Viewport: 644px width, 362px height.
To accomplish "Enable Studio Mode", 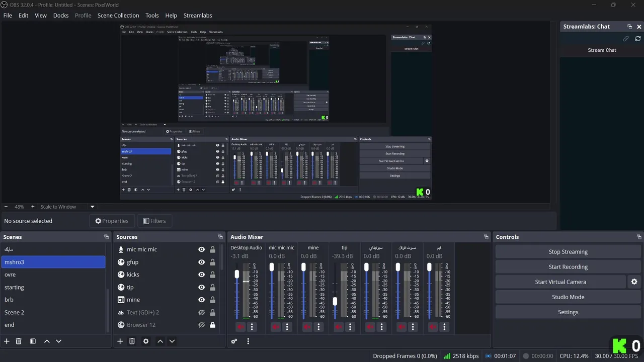I will click(x=568, y=297).
